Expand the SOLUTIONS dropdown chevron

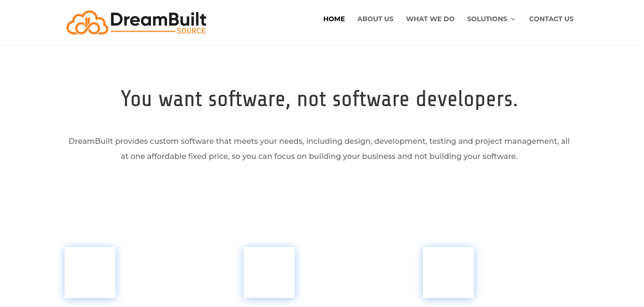pyautogui.click(x=513, y=19)
